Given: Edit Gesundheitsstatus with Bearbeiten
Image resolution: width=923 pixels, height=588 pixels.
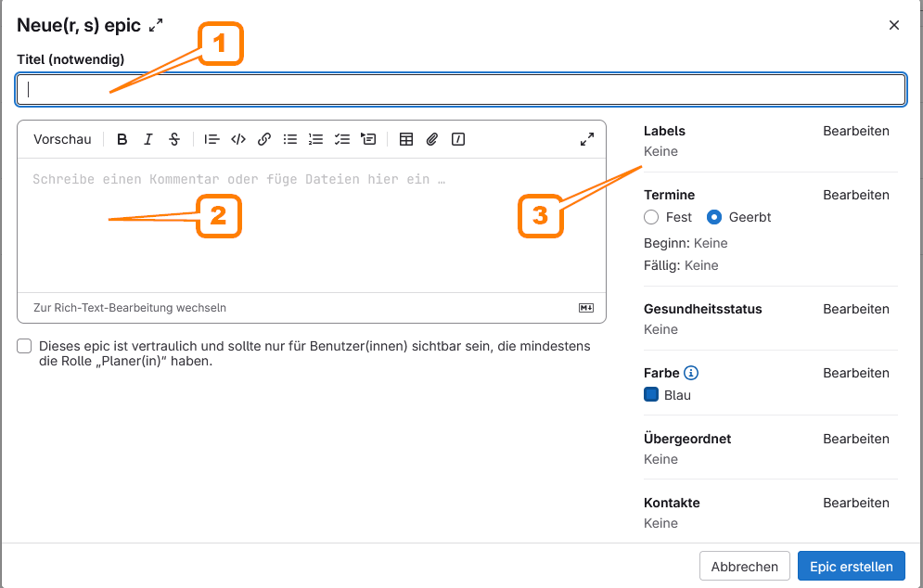Looking at the screenshot, I should 856,309.
